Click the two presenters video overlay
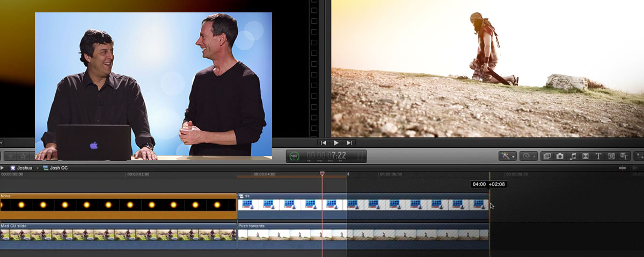 [153, 86]
